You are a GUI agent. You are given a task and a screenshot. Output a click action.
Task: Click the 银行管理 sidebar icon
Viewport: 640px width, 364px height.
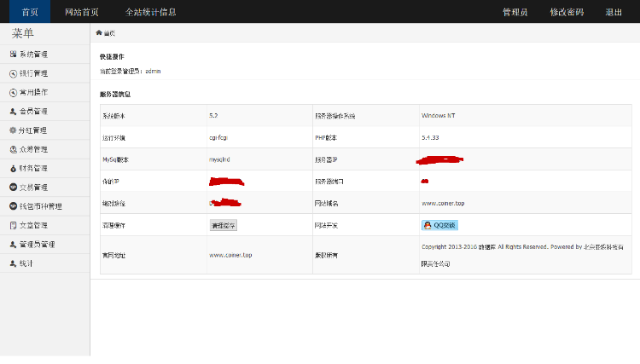coord(13,73)
